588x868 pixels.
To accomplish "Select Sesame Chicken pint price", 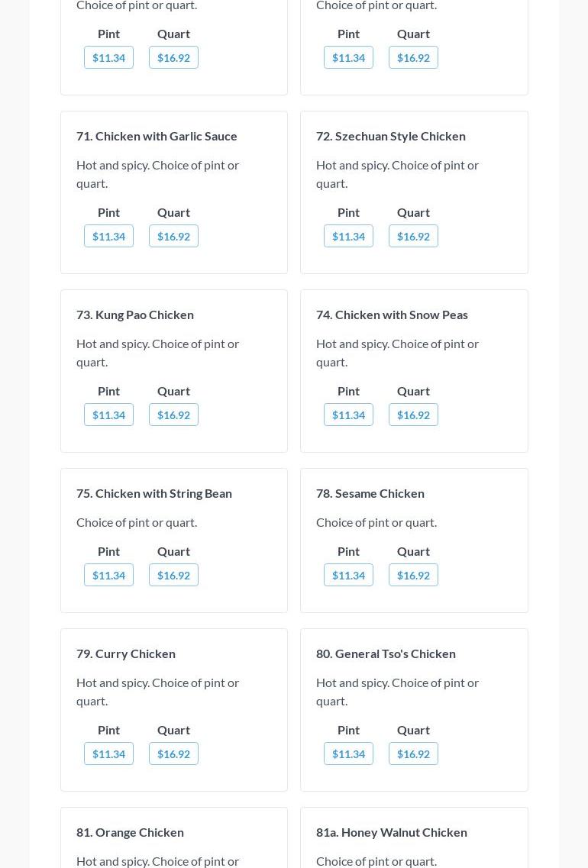I will pyautogui.click(x=348, y=575).
